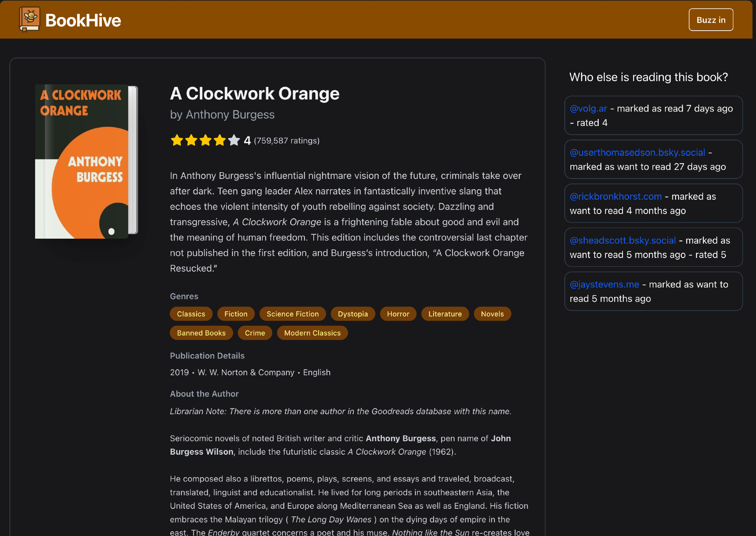Open the BookHive home title link
The image size is (756, 536).
[83, 20]
